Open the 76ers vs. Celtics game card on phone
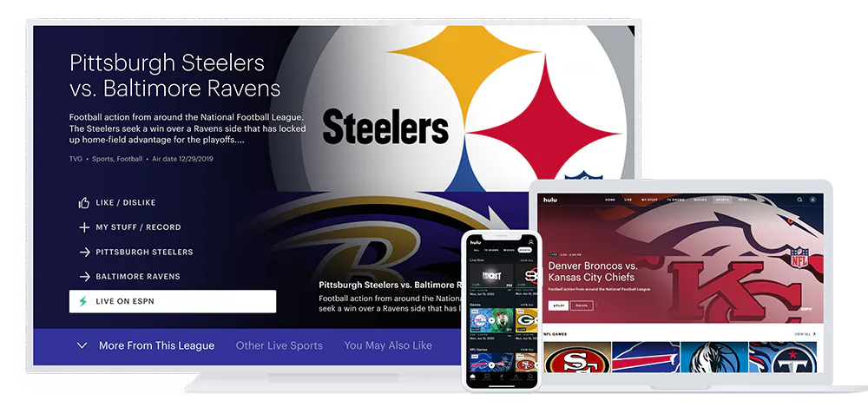The height and width of the screenshot is (407, 868). (x=491, y=320)
